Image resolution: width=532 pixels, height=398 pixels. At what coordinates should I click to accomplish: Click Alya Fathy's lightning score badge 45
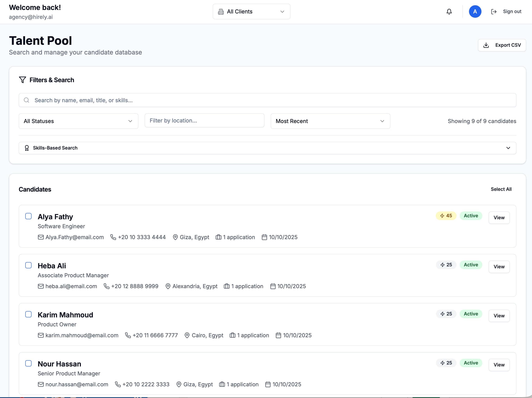coord(446,216)
